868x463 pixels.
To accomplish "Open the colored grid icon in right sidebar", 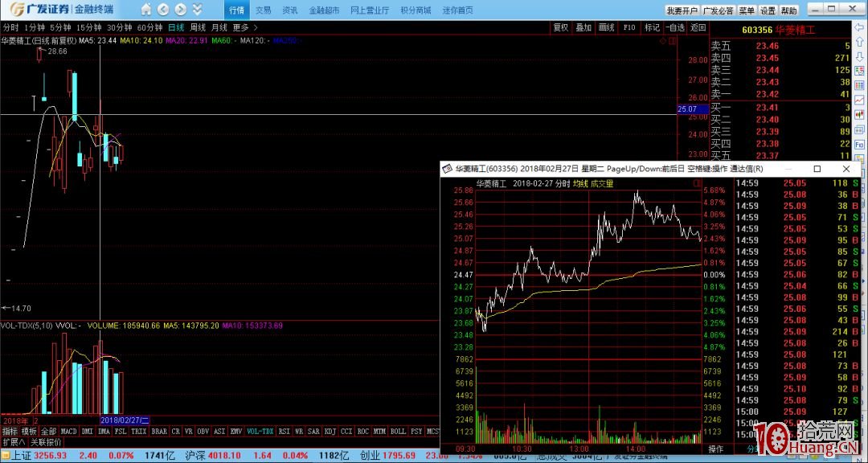I will click(859, 85).
